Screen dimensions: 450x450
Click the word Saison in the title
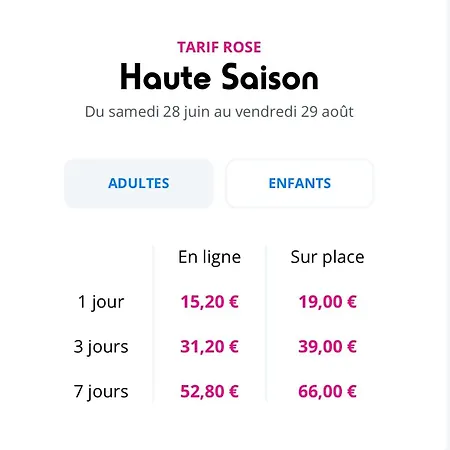[270, 77]
